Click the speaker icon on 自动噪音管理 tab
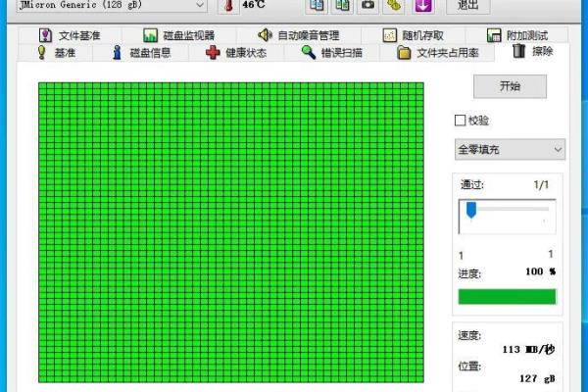The image size is (588, 392). [265, 35]
